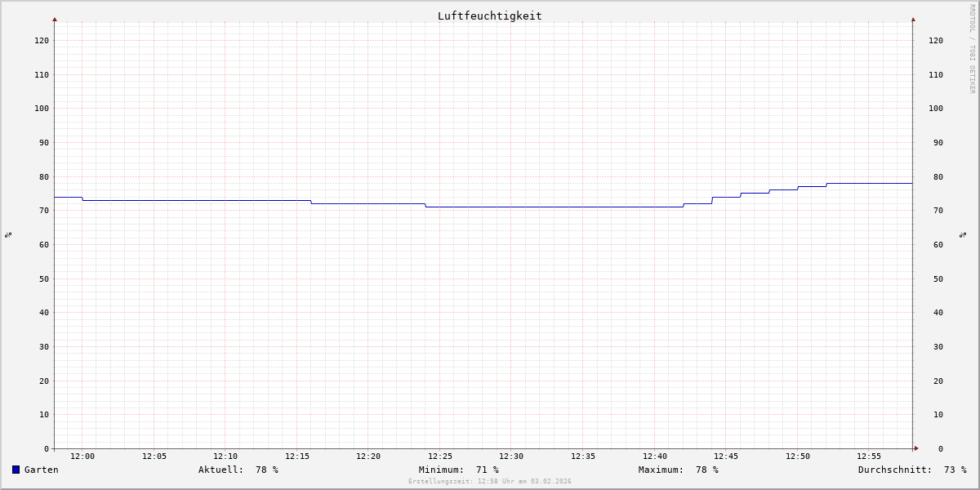
Task: Click the 12:00 time axis label
Action: click(x=82, y=457)
